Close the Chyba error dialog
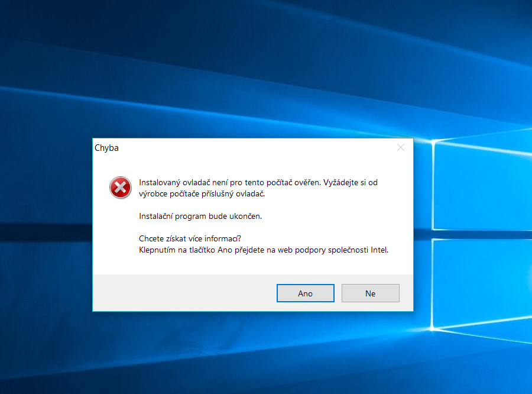 click(x=401, y=148)
